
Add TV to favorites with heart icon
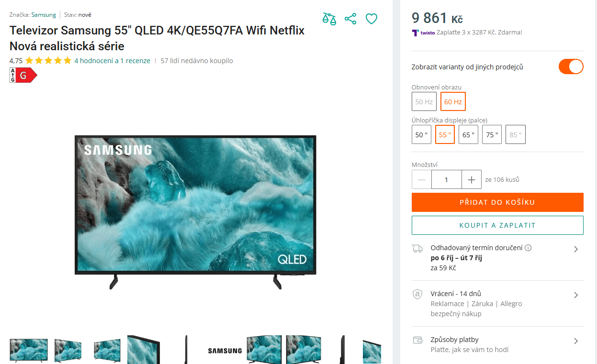tap(372, 19)
